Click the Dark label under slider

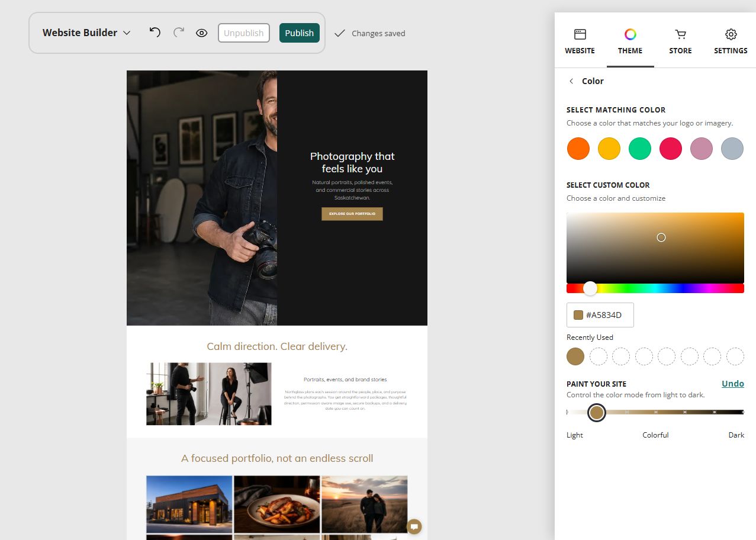pyautogui.click(x=736, y=435)
